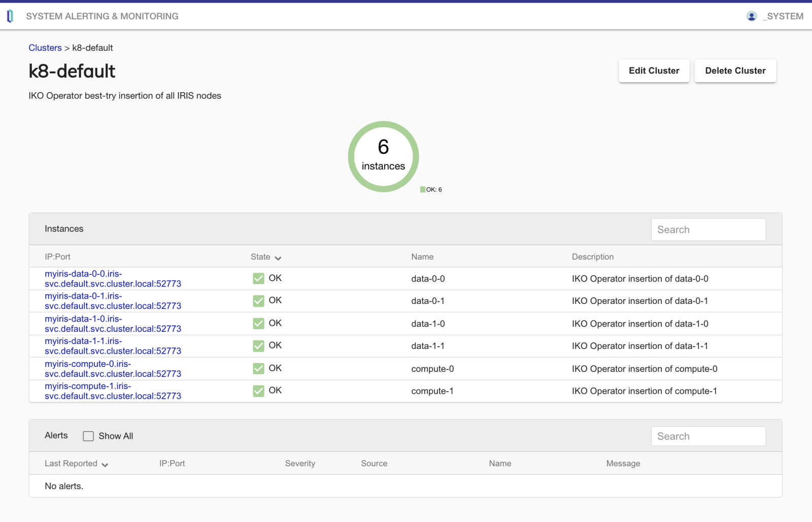The width and height of the screenshot is (812, 522).
Task: Click the IP:Port column header in Instances
Action: tap(57, 257)
